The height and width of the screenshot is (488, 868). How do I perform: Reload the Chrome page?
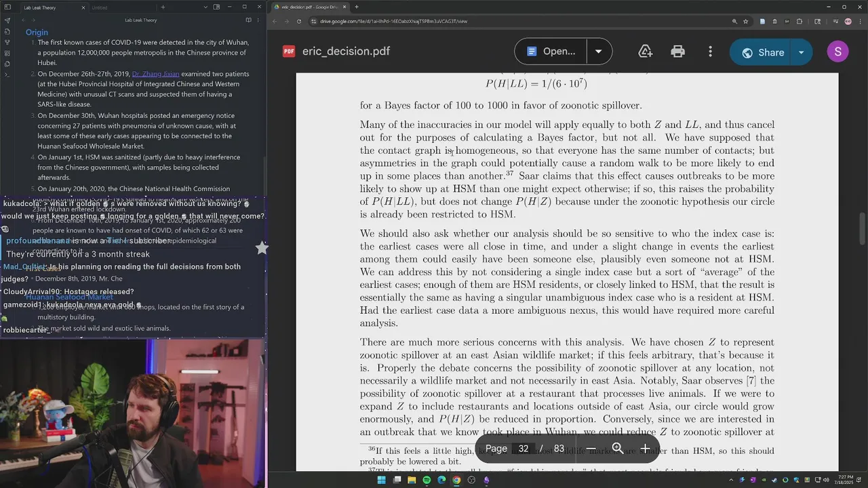click(298, 21)
